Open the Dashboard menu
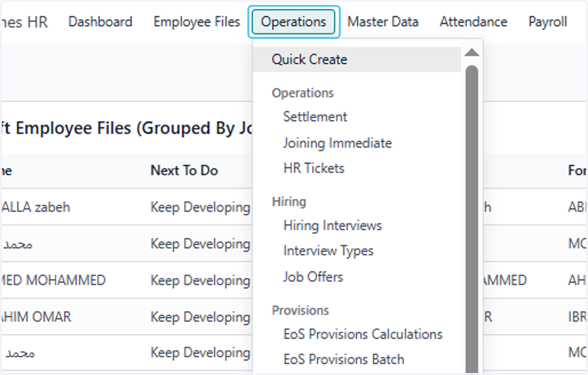 coord(100,22)
